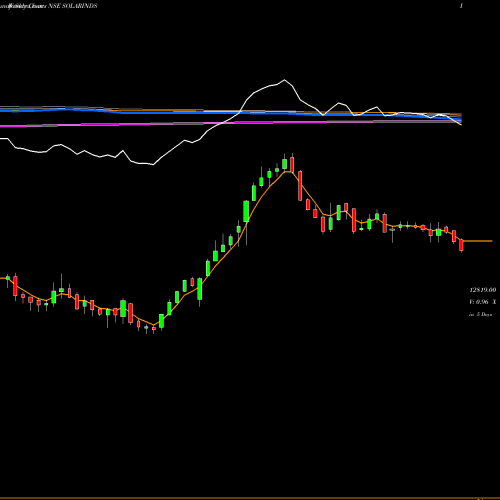Click the magenta moving average line
The height and width of the screenshot is (500, 500).
230,123
